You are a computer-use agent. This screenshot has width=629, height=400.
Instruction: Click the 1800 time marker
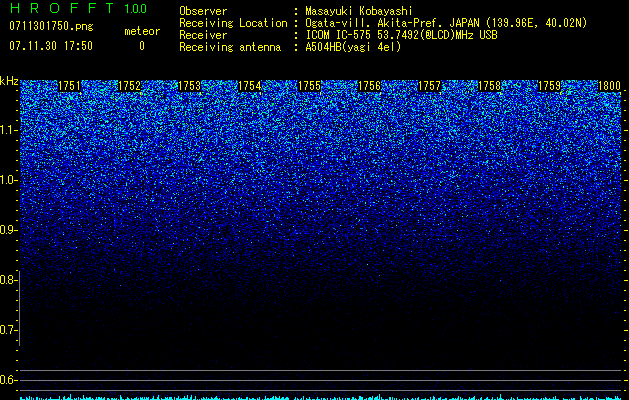(610, 86)
